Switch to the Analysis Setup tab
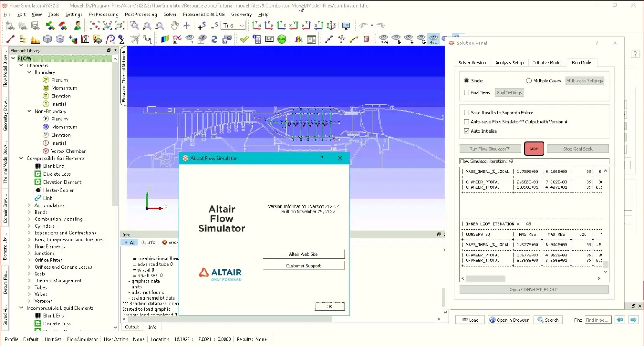The width and height of the screenshot is (644, 346). click(x=509, y=63)
